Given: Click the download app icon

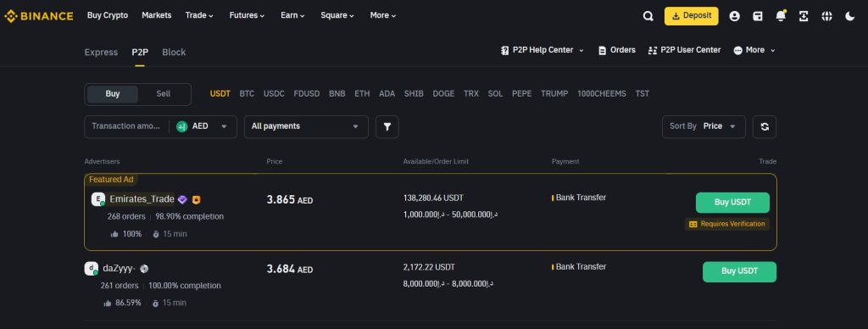Looking at the screenshot, I should [x=804, y=16].
